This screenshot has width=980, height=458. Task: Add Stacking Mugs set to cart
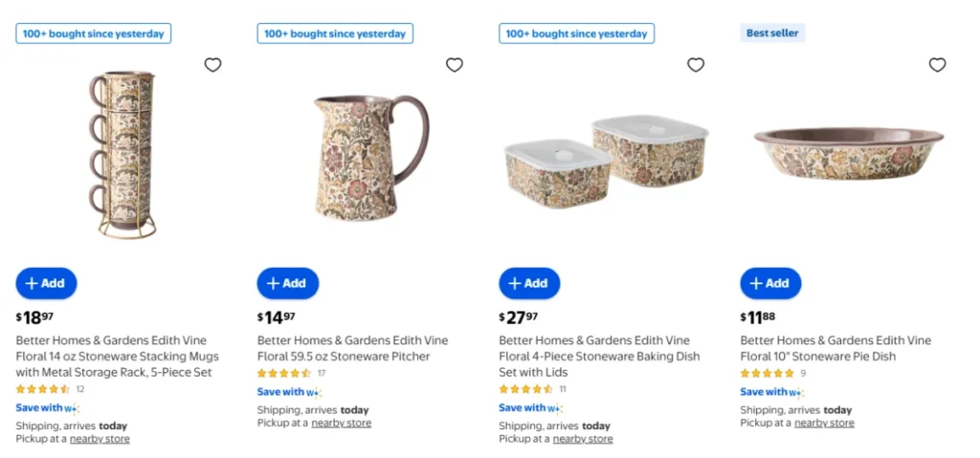[x=46, y=283]
